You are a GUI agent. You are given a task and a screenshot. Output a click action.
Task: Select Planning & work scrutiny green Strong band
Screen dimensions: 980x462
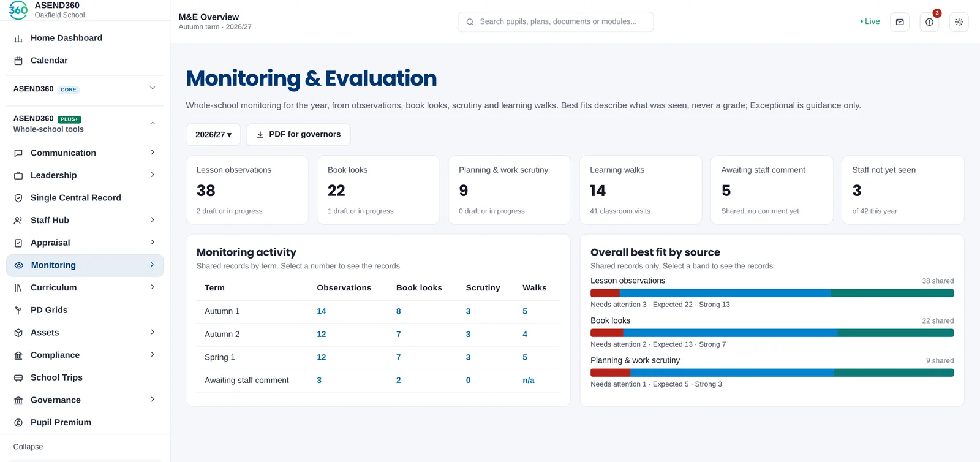894,373
